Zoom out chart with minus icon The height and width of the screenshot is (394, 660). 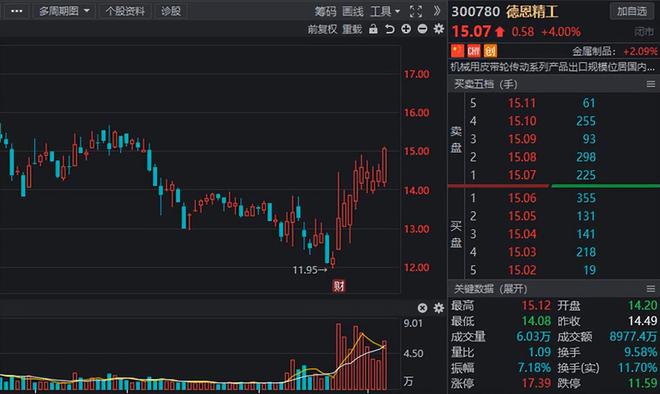click(x=422, y=29)
